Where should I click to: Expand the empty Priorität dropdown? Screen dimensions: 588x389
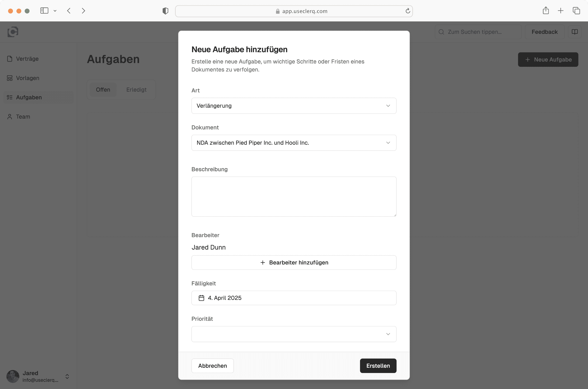click(294, 334)
